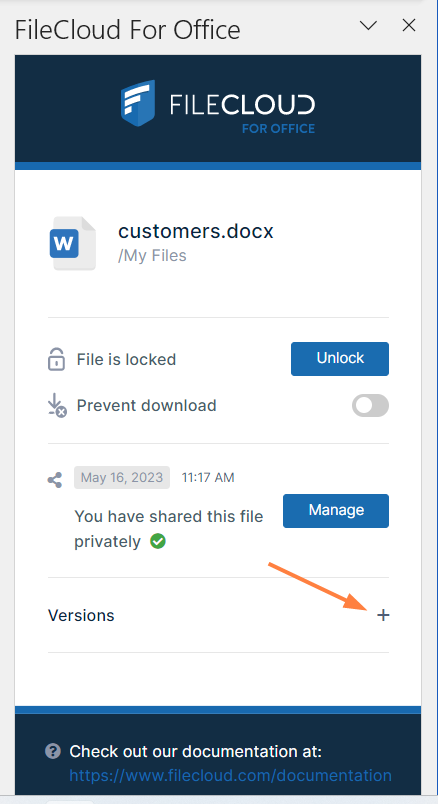The width and height of the screenshot is (438, 804).
Task: Open the filecloud.com documentation link
Action: tap(230, 775)
